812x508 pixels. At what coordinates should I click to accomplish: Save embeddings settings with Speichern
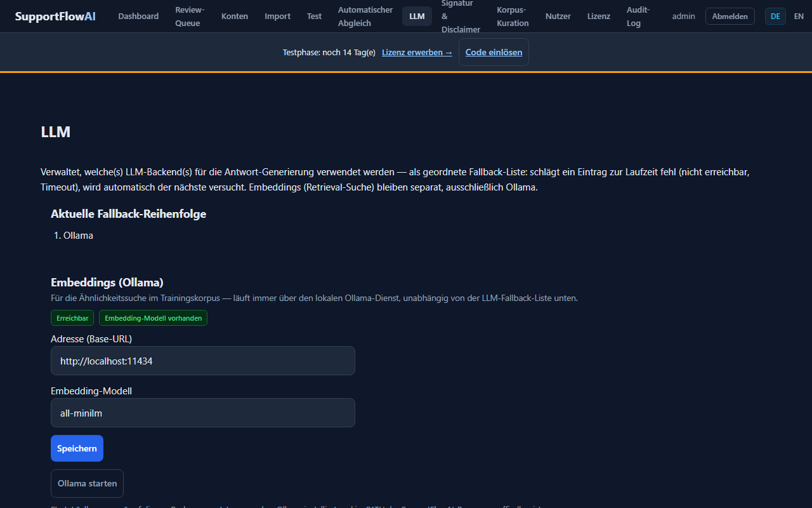click(x=77, y=448)
